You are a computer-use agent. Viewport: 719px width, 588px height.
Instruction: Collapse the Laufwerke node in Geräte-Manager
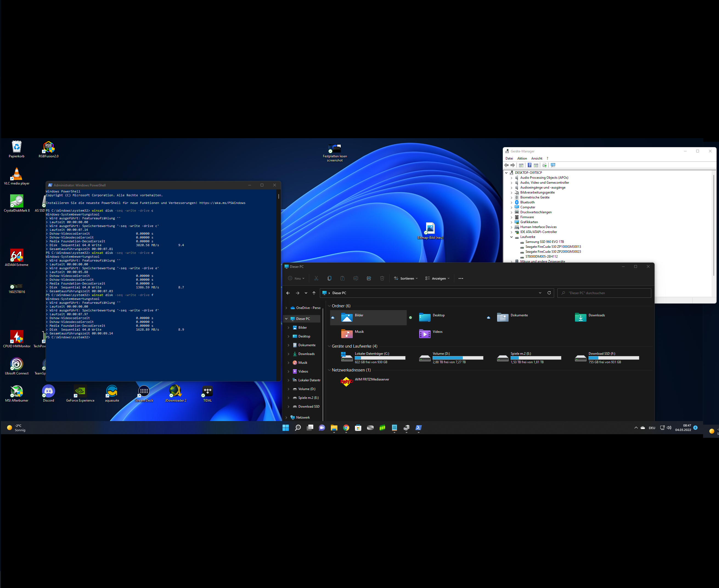pos(512,237)
